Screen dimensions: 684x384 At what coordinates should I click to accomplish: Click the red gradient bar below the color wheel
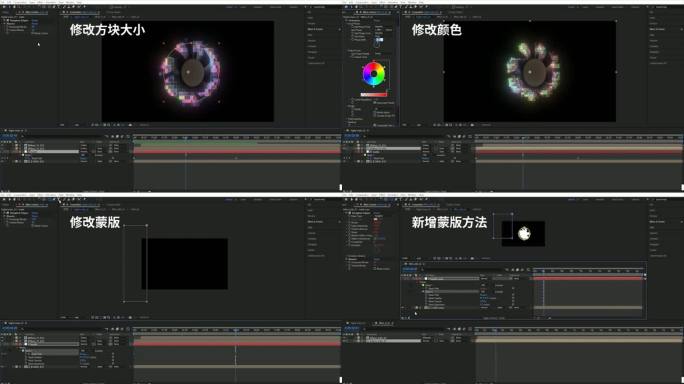(374, 95)
